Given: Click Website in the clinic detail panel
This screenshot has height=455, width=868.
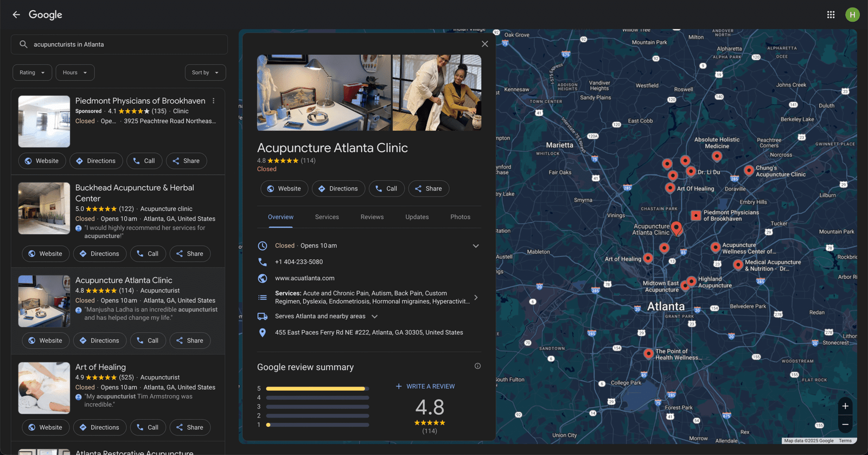Looking at the screenshot, I should coord(284,189).
